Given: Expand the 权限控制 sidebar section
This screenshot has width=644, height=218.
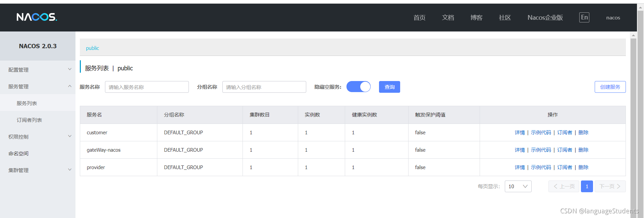Looking at the screenshot, I should 38,137.
